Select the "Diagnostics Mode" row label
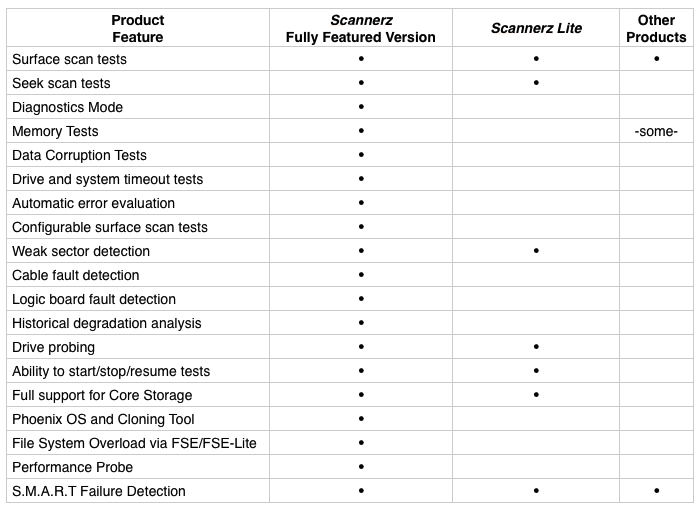 pos(67,107)
